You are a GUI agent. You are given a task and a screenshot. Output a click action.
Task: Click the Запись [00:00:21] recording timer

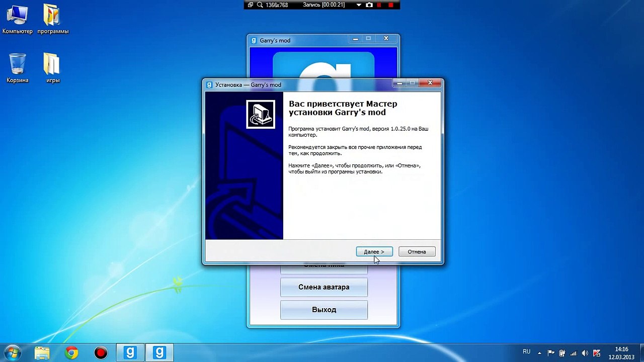click(x=324, y=5)
